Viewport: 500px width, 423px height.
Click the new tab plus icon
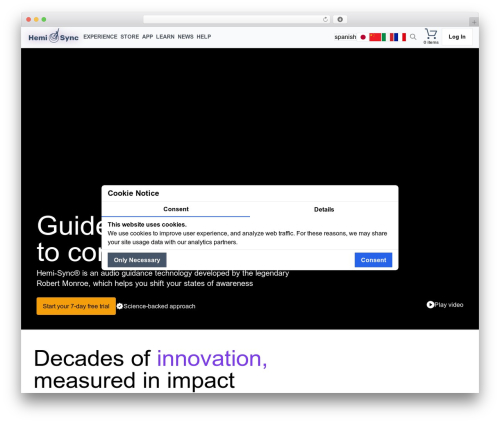point(474,22)
